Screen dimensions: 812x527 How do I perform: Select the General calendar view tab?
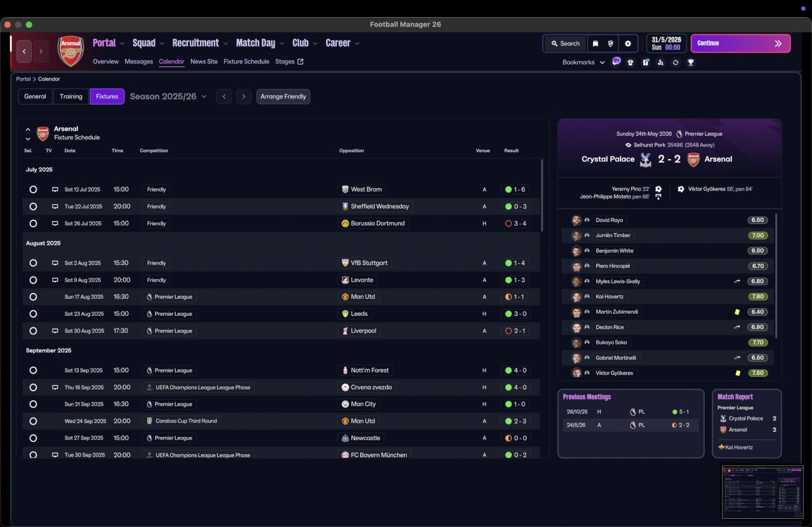pyautogui.click(x=36, y=96)
